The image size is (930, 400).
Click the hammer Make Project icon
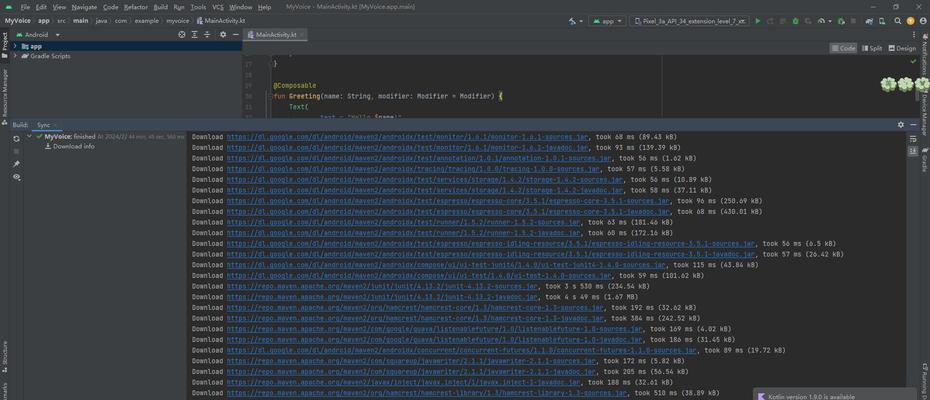click(572, 21)
